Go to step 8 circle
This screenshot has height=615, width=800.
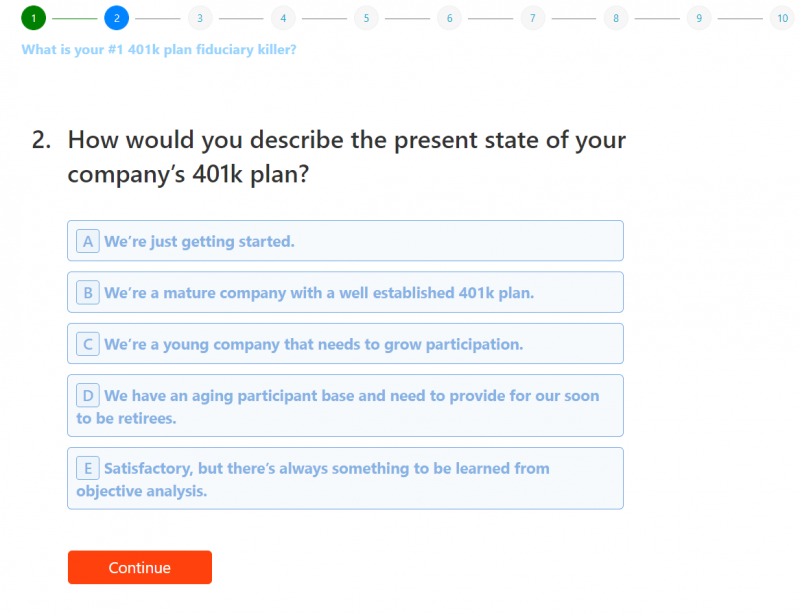tap(616, 18)
